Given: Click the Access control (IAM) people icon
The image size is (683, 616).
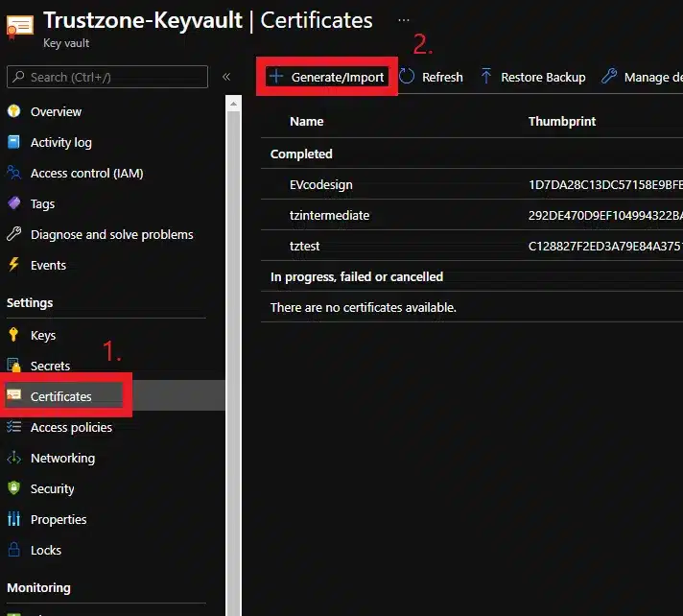Looking at the screenshot, I should (x=13, y=174).
